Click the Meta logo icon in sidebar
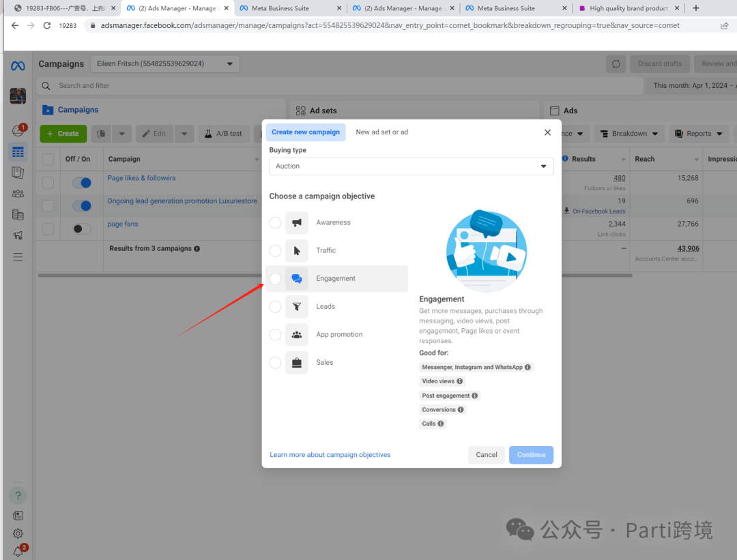This screenshot has width=737, height=560. tap(18, 66)
